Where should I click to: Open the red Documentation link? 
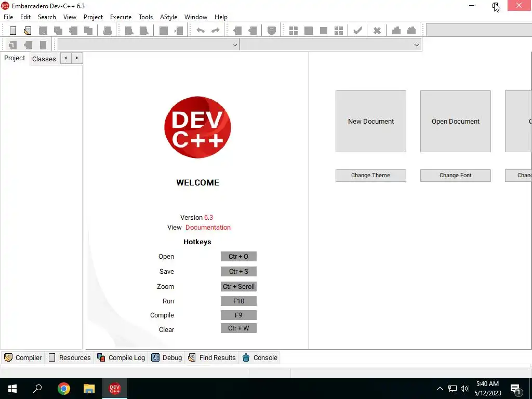(x=208, y=228)
